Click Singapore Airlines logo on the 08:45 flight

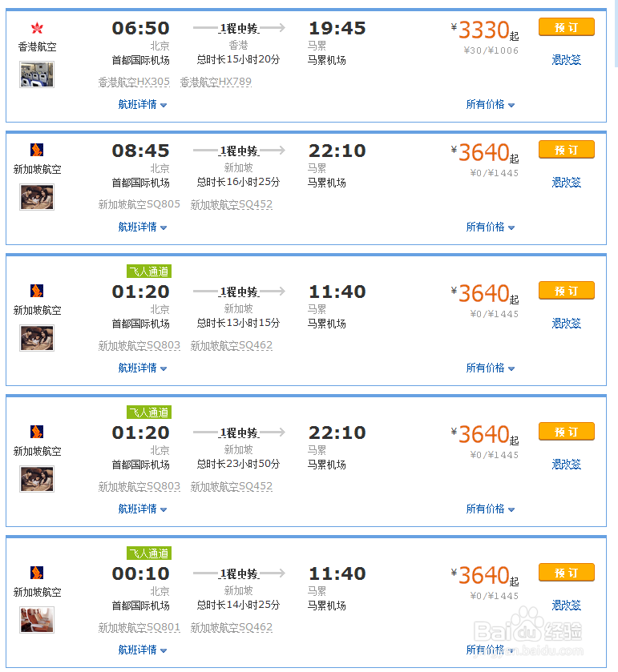37,150
